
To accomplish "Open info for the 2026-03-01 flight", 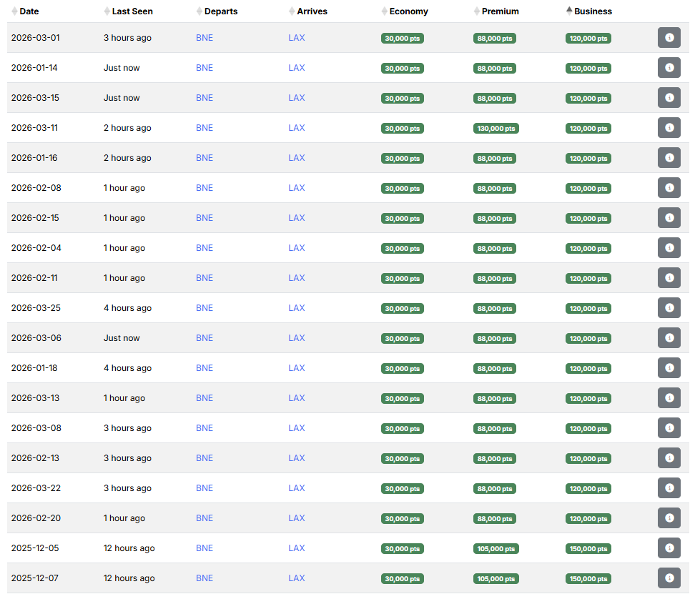I will (669, 38).
